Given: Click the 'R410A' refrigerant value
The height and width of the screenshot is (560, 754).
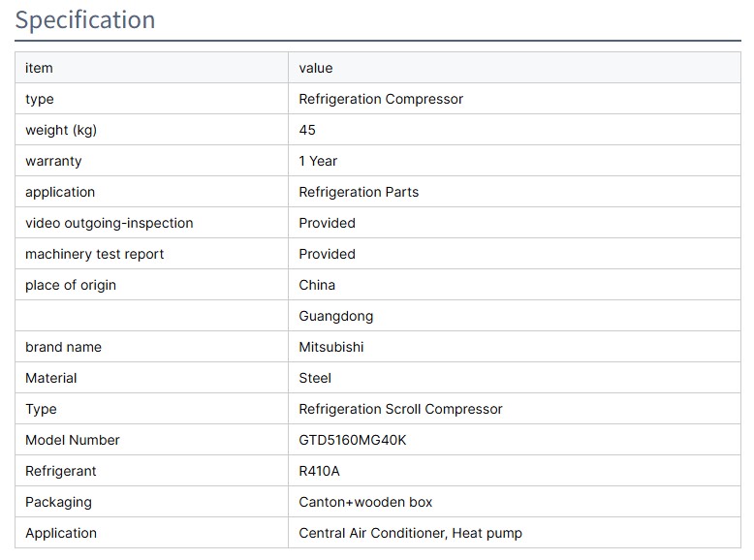Looking at the screenshot, I should tap(320, 471).
